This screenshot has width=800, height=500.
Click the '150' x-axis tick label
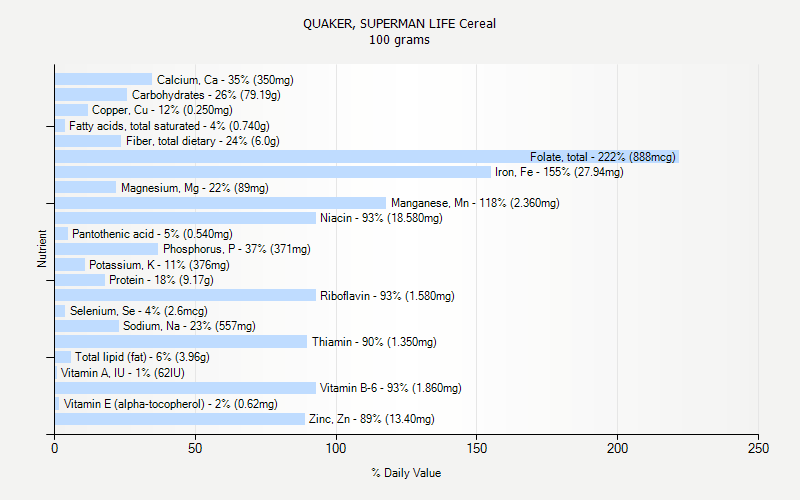477,448
